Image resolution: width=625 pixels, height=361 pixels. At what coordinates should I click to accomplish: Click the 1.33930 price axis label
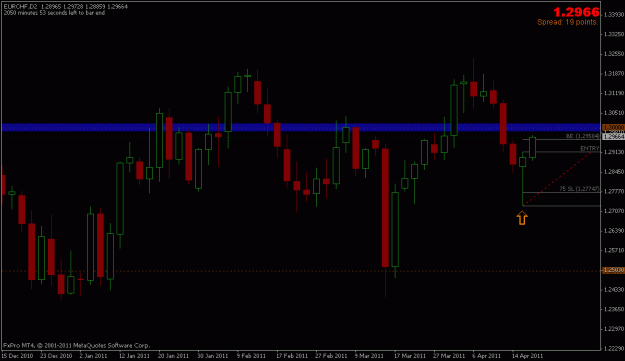click(614, 14)
